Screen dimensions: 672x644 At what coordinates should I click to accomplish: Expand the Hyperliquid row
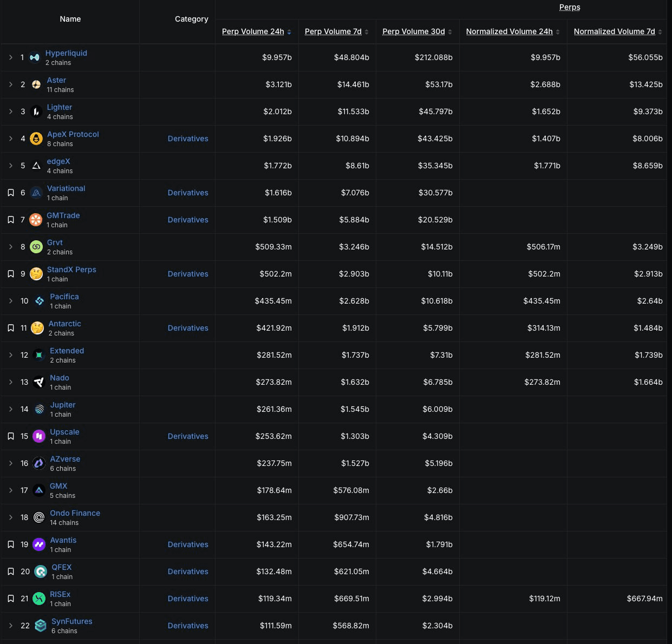[10, 57]
